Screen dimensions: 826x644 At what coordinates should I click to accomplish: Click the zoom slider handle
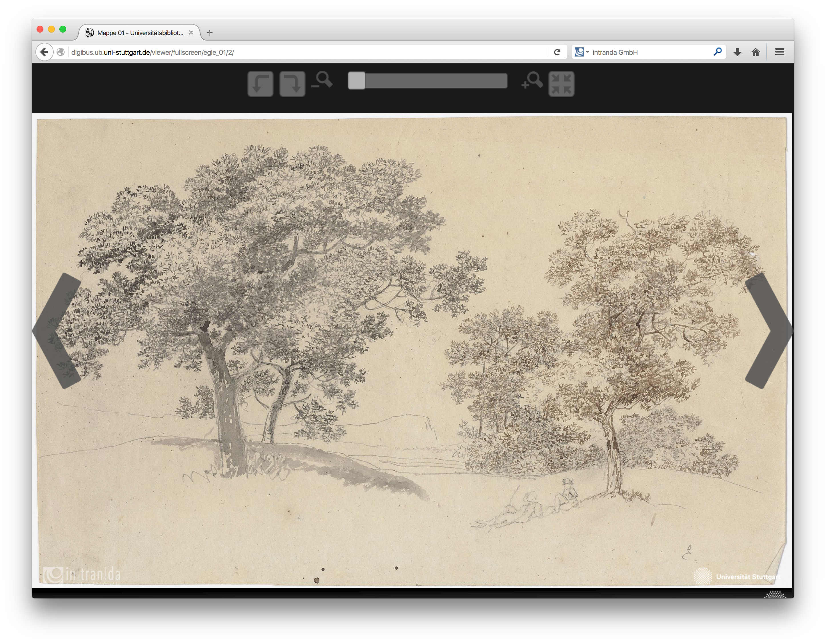coord(357,80)
